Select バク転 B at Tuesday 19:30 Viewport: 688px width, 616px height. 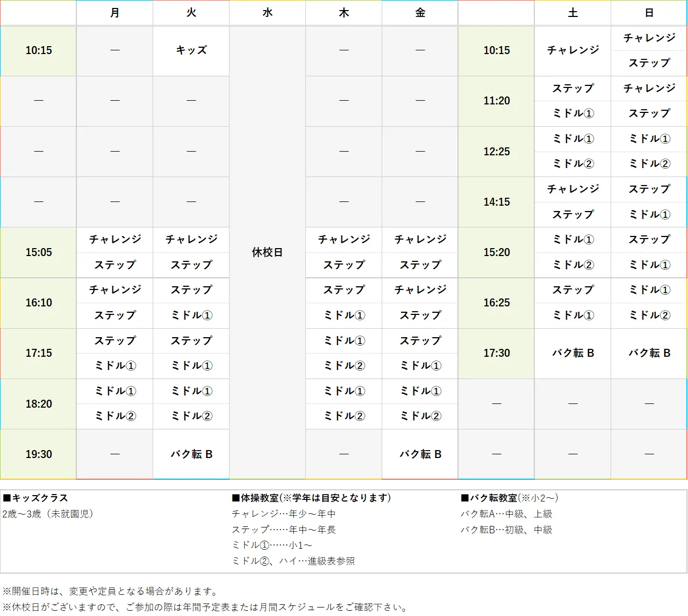point(190,454)
